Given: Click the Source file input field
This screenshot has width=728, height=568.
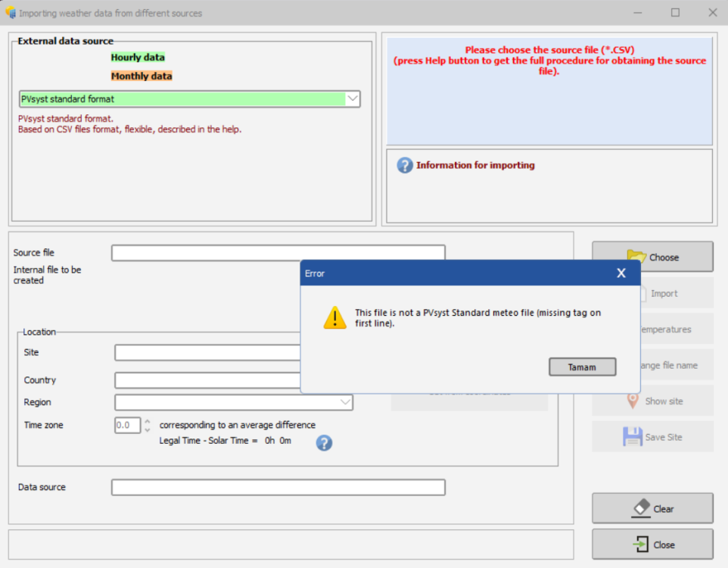Looking at the screenshot, I should click(x=278, y=253).
